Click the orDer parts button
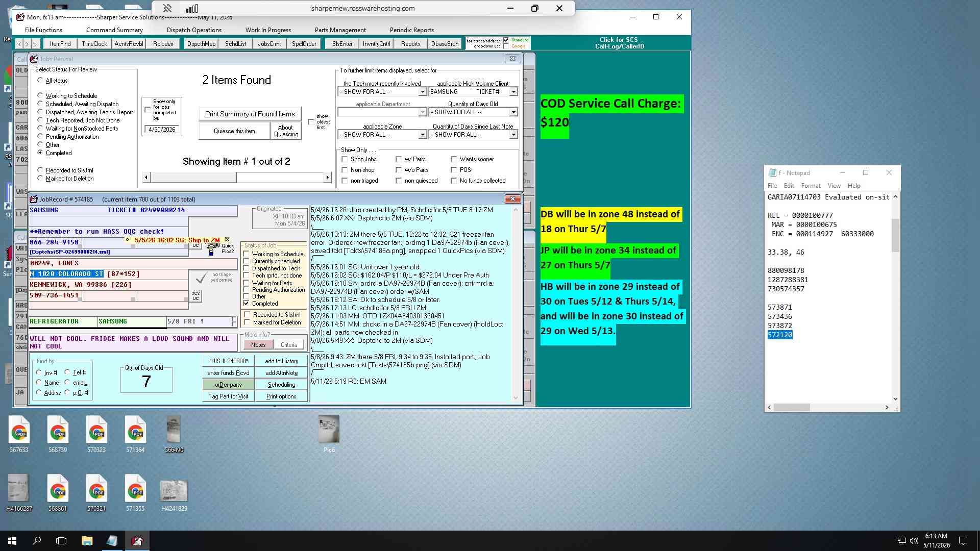 [228, 385]
